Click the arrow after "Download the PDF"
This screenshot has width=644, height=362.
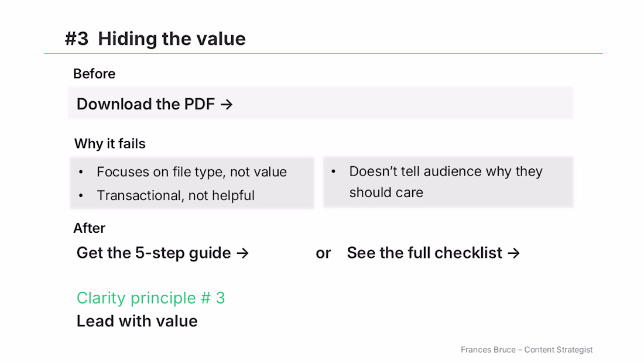[x=227, y=105]
